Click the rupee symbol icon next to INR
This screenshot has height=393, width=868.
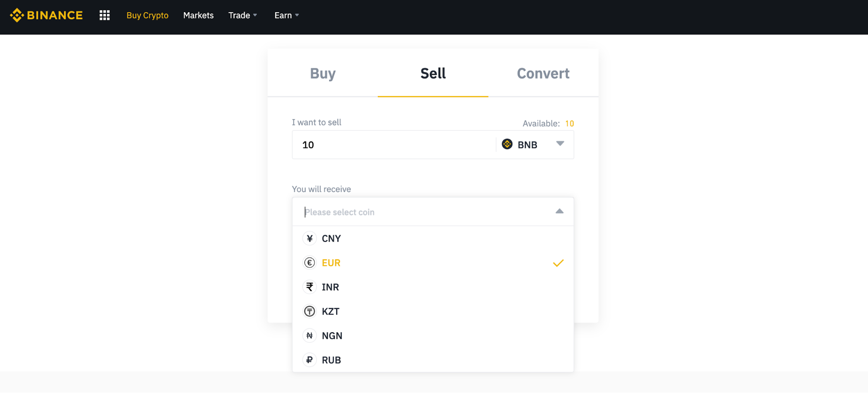tap(309, 287)
